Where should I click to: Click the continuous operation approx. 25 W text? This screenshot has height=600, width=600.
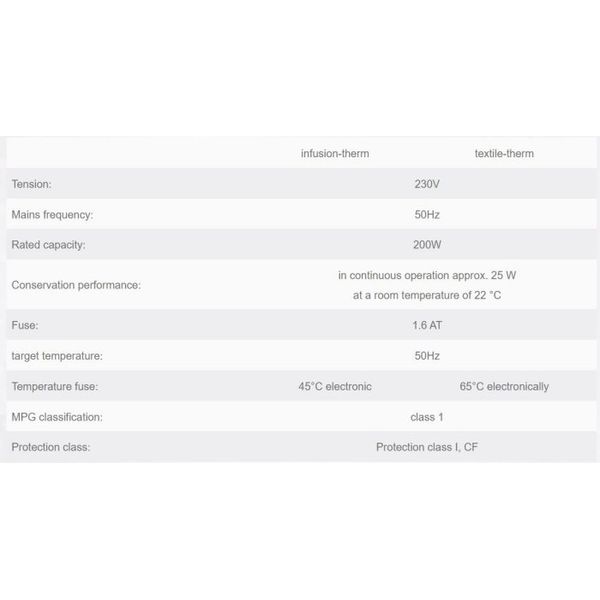pyautogui.click(x=427, y=273)
